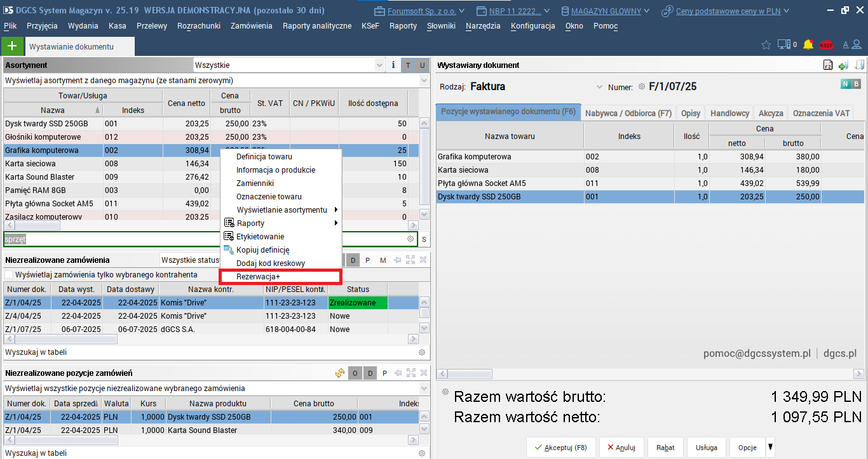Click the red KSeF cloud icon

(x=826, y=45)
